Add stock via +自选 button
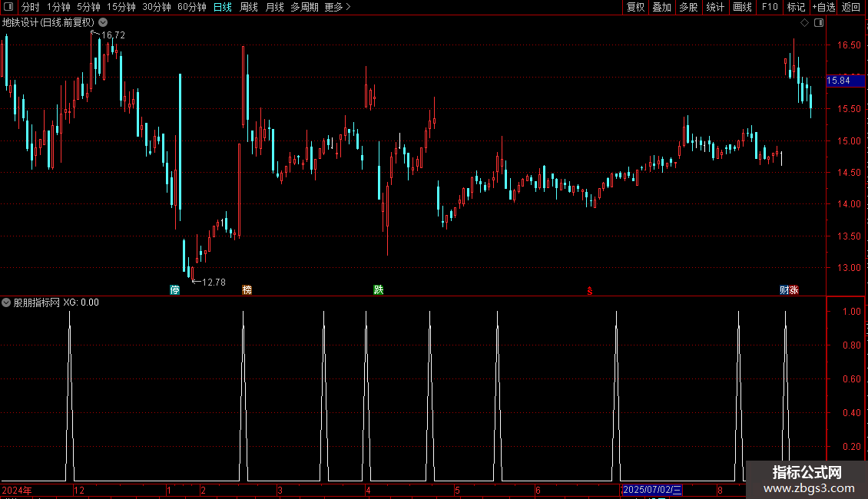The image size is (868, 499). [823, 7]
